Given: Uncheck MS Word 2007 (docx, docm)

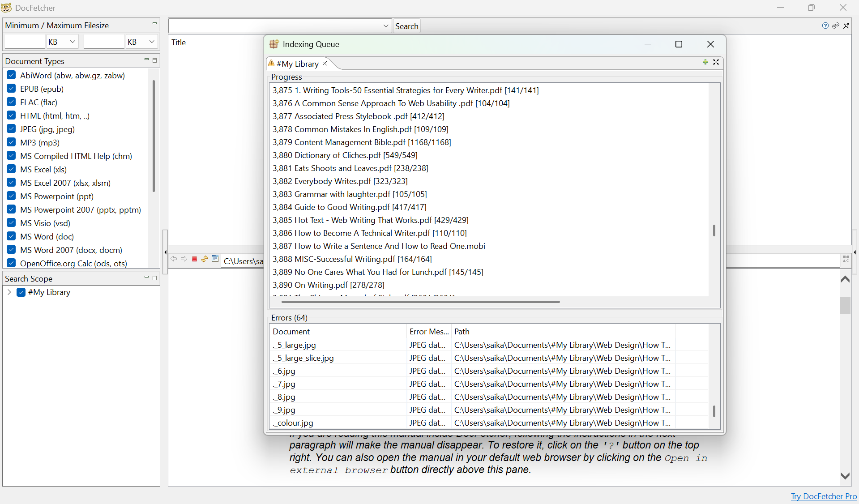Looking at the screenshot, I should (x=12, y=250).
